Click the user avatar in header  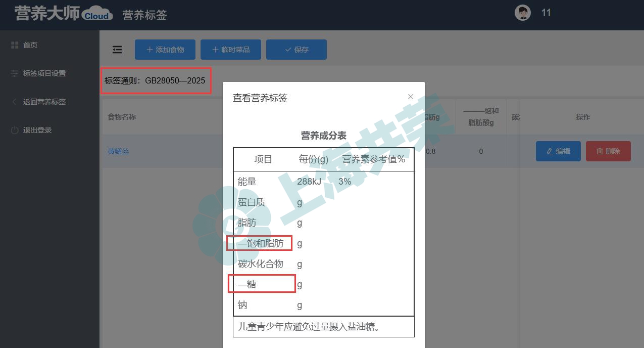(x=522, y=13)
